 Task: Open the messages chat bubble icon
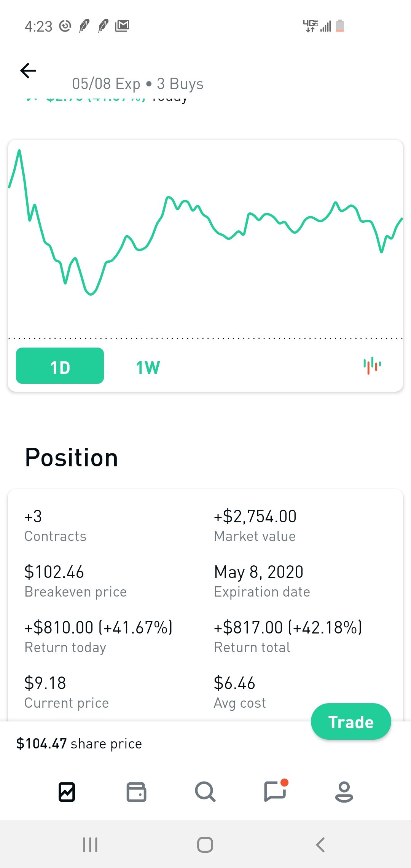pyautogui.click(x=275, y=791)
